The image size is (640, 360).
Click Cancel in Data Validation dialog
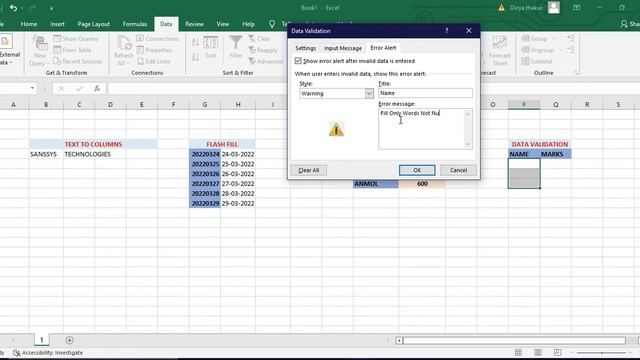458,170
